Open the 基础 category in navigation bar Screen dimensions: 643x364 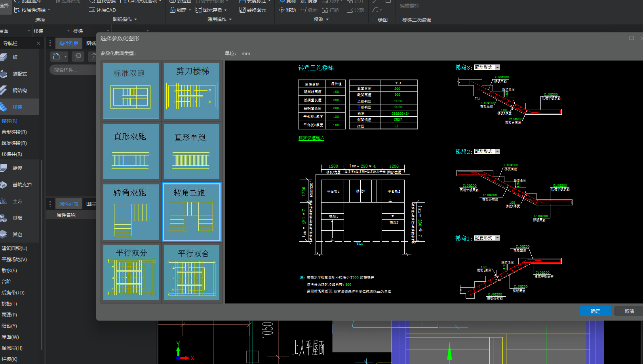[x=19, y=218]
